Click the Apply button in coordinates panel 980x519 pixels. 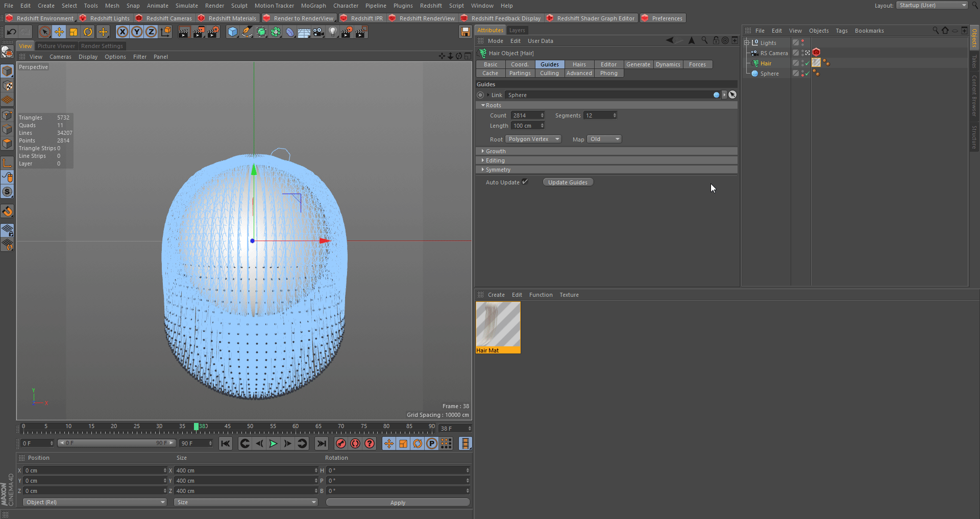[398, 503]
